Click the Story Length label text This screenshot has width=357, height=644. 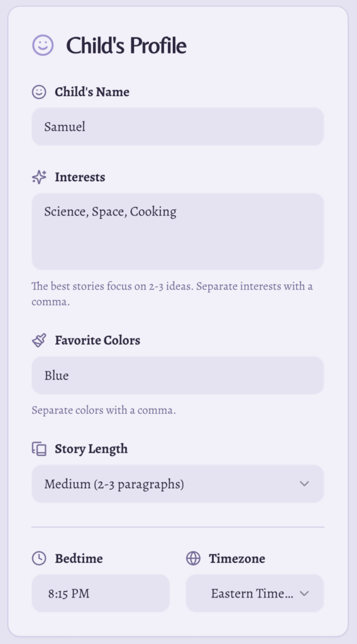(91, 448)
